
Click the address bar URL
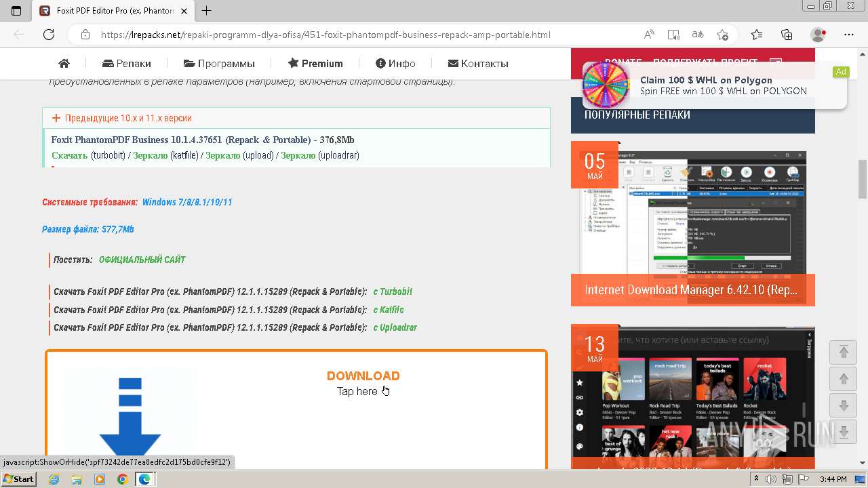325,35
